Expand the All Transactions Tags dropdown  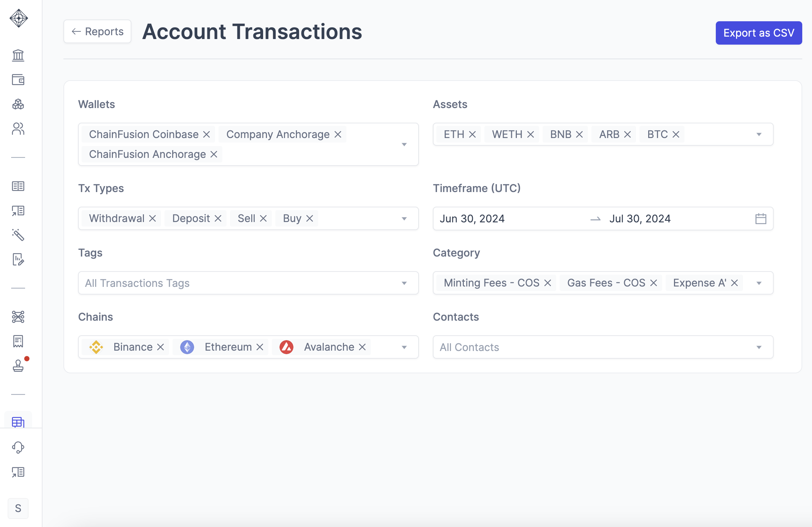click(404, 283)
